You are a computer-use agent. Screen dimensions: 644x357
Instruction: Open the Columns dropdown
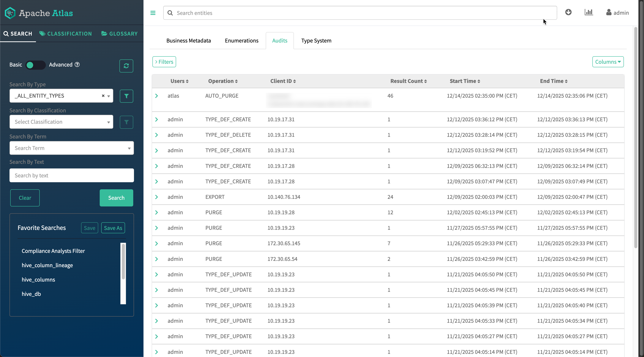tap(608, 62)
